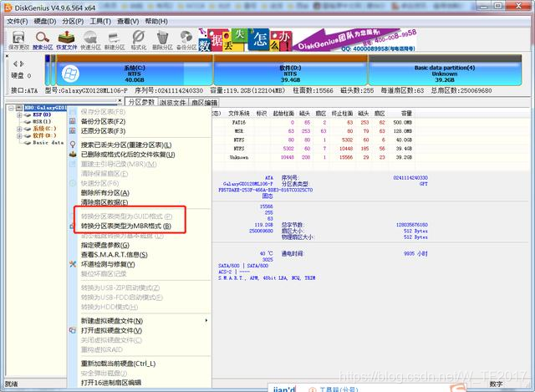The image size is (535, 392).
Task: Select the Unknown 39.2GB row in partition table
Action: point(313,157)
